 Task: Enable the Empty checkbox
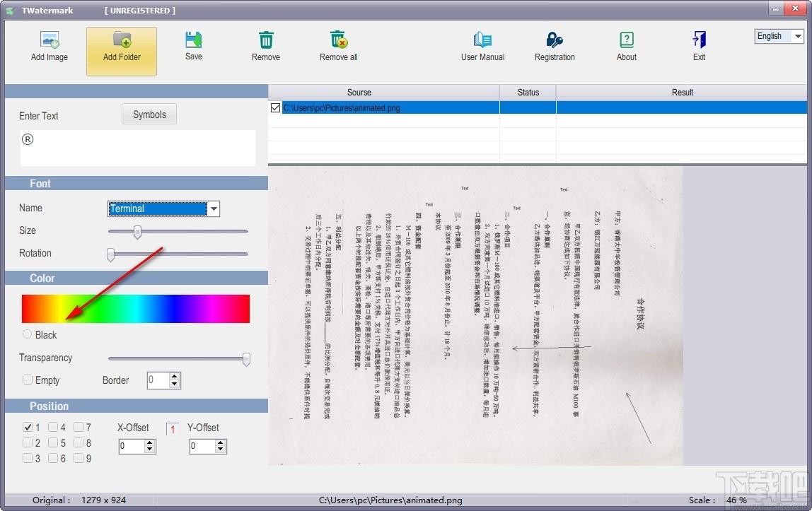[28, 380]
